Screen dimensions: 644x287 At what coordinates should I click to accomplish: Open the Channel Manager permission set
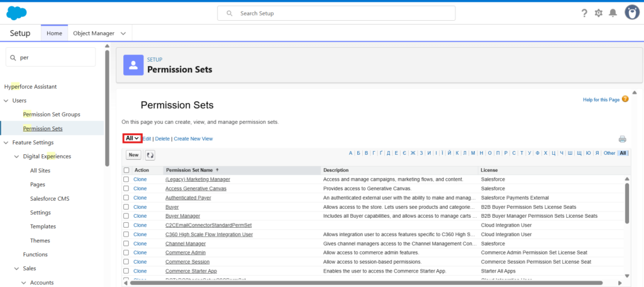click(186, 244)
